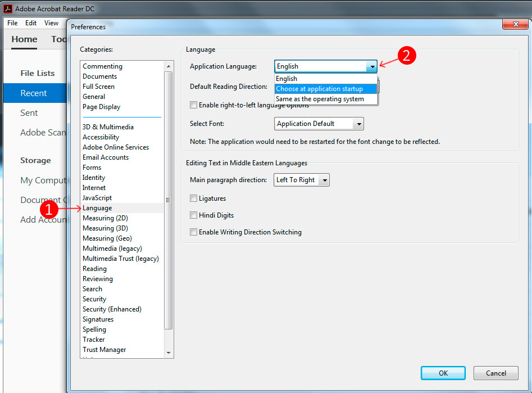Select Trust Manager category

[104, 350]
